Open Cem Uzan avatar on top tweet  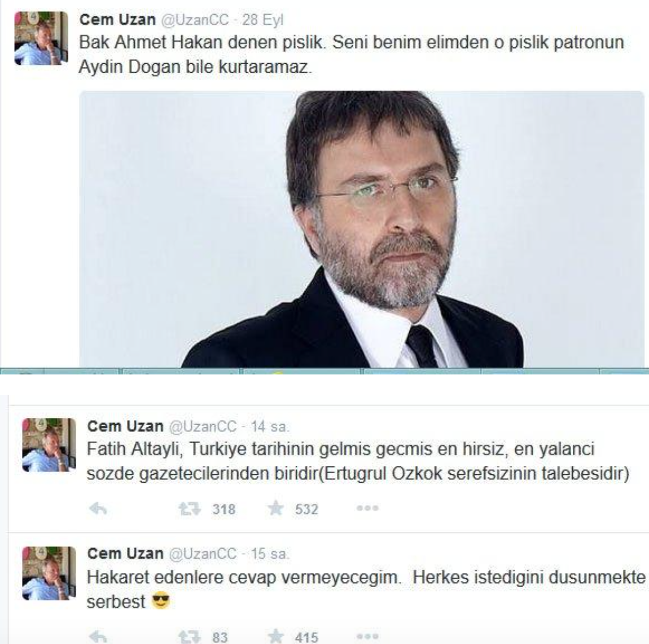click(41, 38)
